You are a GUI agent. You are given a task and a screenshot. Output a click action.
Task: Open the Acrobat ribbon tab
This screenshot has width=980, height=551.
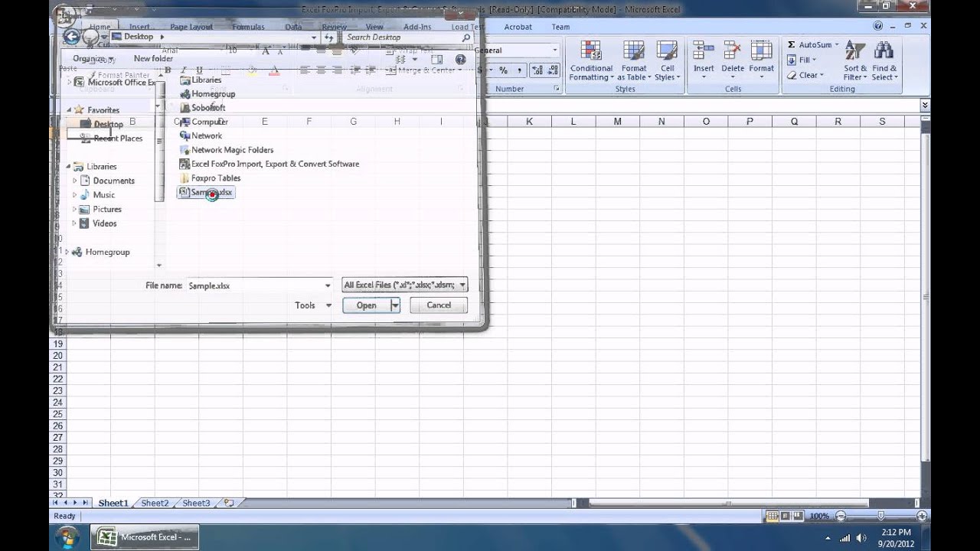point(518,27)
